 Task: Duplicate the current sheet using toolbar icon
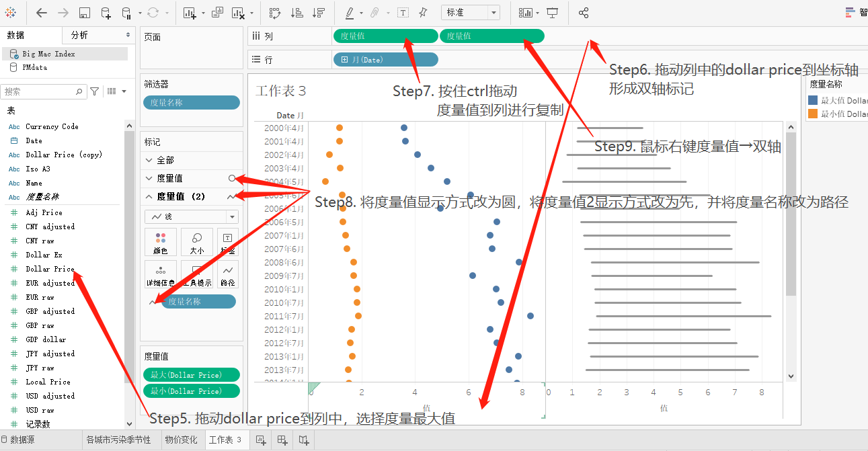(217, 13)
